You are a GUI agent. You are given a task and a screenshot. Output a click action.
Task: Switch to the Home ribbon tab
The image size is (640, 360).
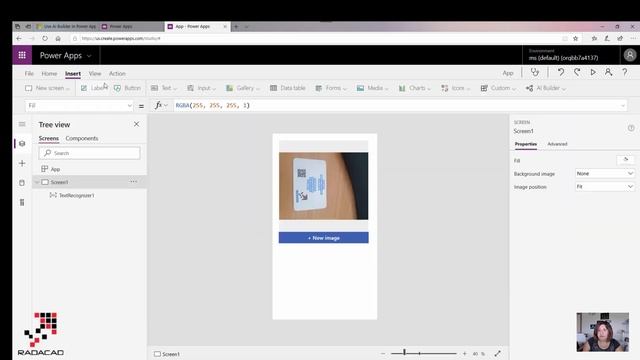(49, 73)
